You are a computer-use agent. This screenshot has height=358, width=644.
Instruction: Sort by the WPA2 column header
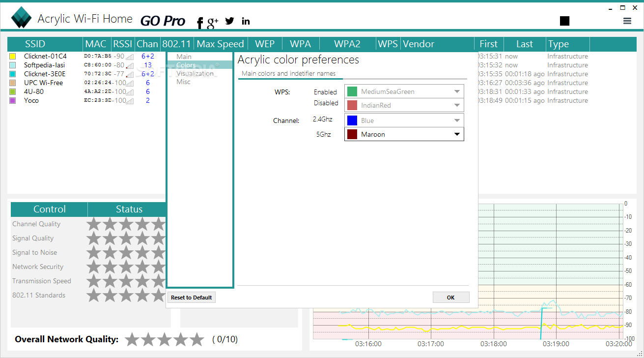click(347, 44)
